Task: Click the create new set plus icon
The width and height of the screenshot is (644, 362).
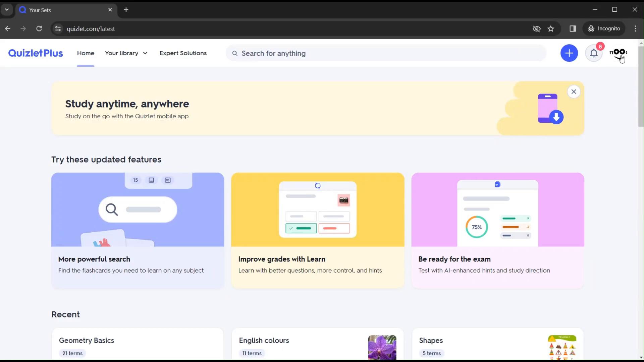Action: (569, 53)
